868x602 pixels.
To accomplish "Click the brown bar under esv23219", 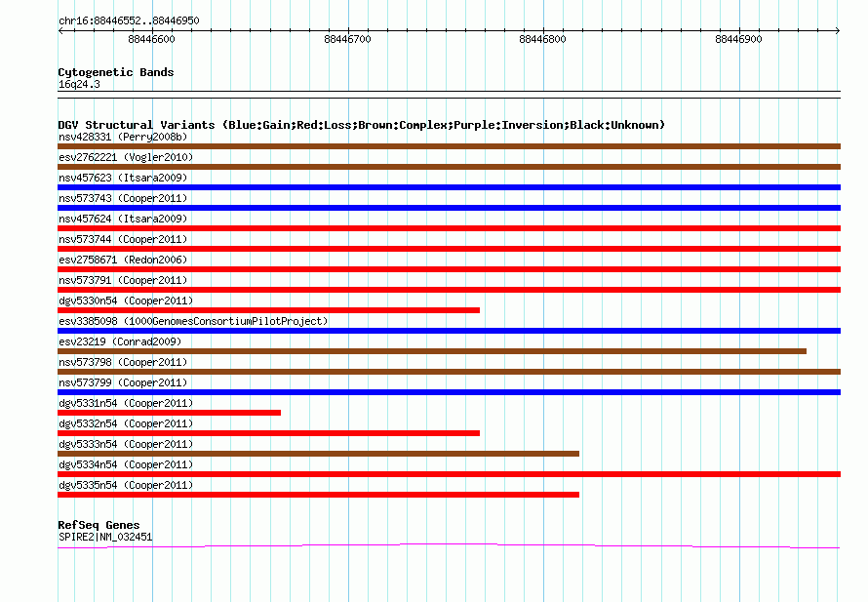I will coord(432,351).
